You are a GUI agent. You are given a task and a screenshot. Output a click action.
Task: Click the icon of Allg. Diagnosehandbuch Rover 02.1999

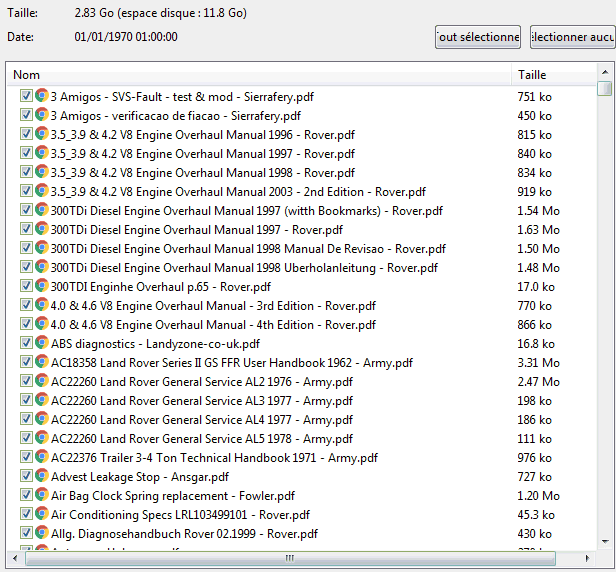(x=42, y=533)
